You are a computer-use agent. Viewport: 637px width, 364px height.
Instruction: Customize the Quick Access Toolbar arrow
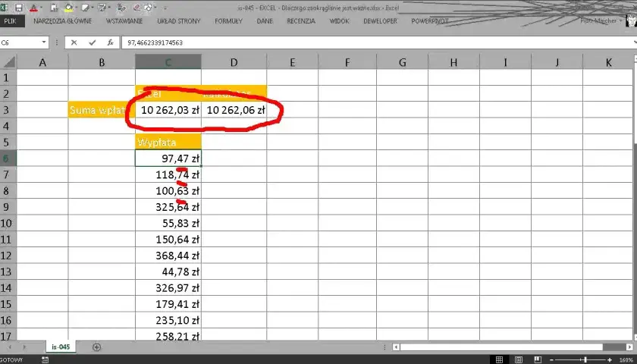(x=165, y=8)
